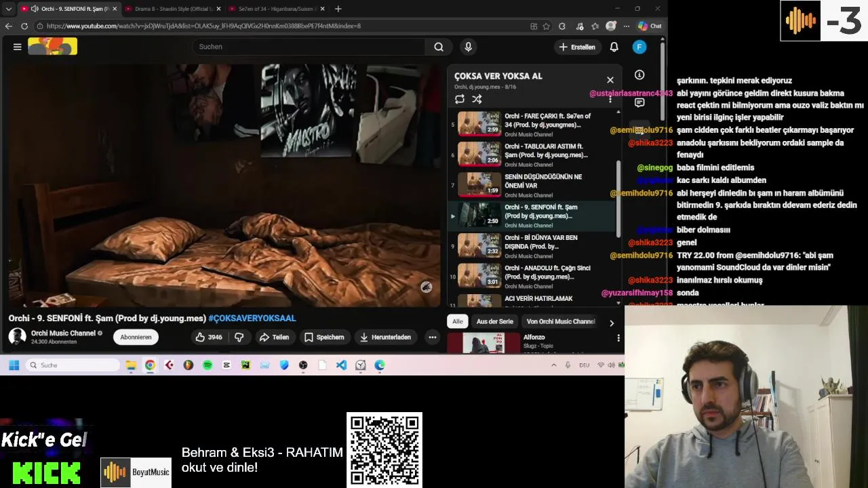Toggle playlist loop mode
Image resolution: width=868 pixels, height=488 pixels.
tap(460, 99)
